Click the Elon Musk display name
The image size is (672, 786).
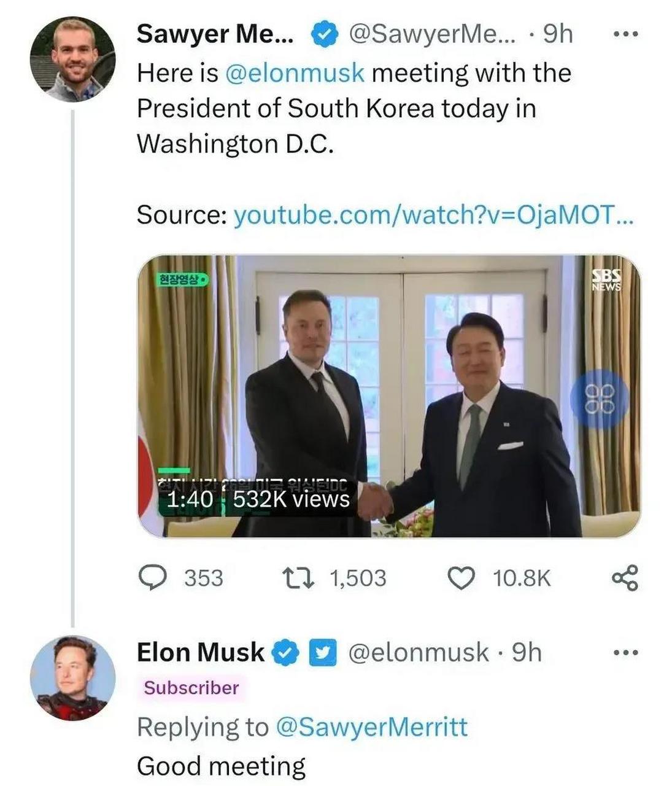[x=200, y=653]
